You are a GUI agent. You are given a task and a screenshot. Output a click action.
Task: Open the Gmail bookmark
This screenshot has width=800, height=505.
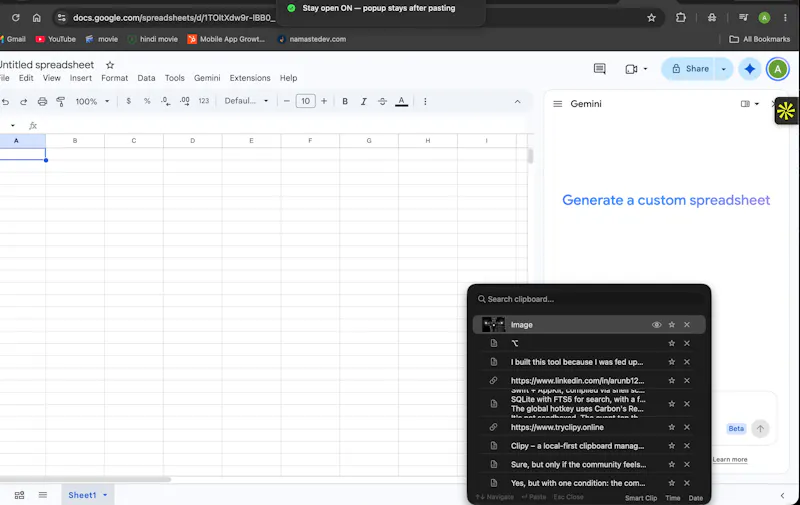(13, 39)
